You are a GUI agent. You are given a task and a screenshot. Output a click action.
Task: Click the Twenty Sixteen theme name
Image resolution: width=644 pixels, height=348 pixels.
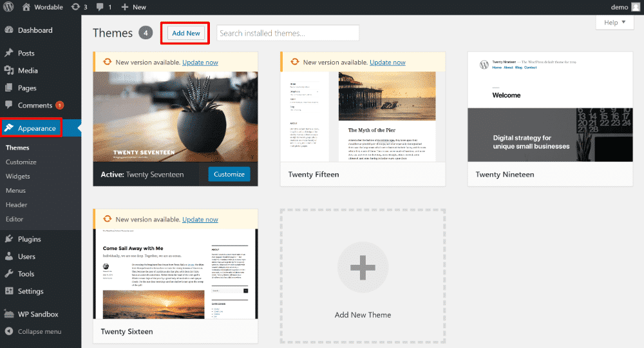click(126, 331)
